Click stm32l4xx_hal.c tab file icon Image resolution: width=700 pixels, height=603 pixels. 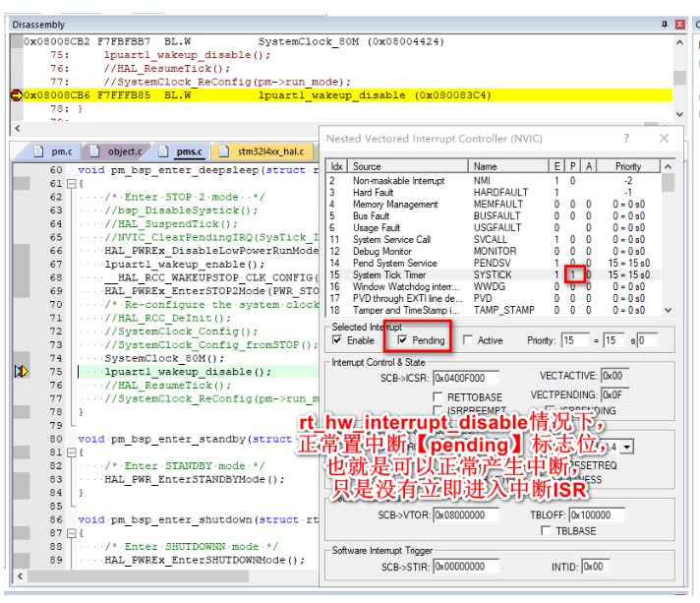pyautogui.click(x=223, y=151)
